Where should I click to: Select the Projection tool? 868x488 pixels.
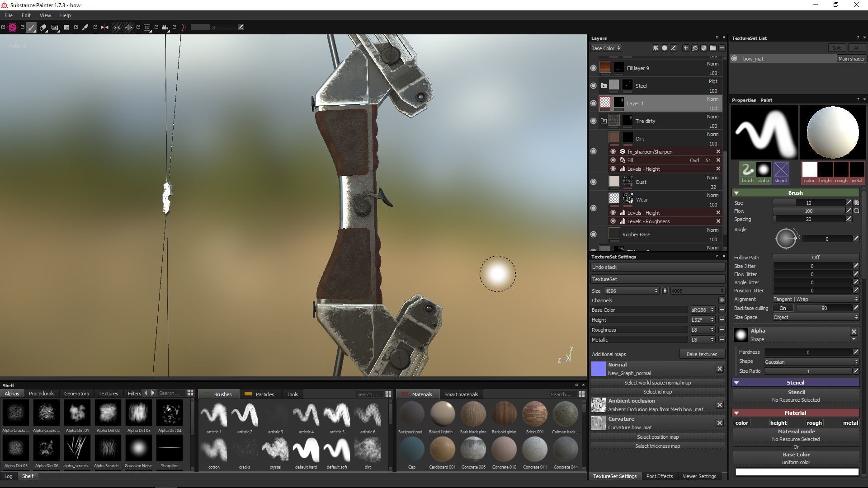(x=55, y=28)
